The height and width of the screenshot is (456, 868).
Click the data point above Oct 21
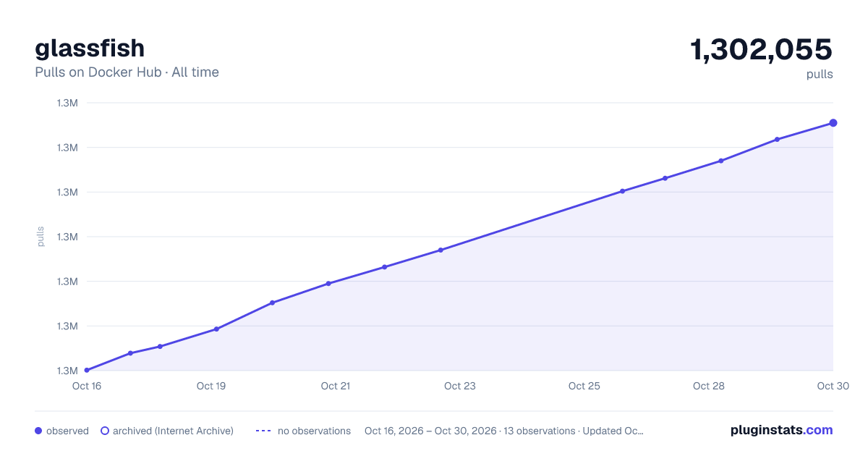click(328, 283)
